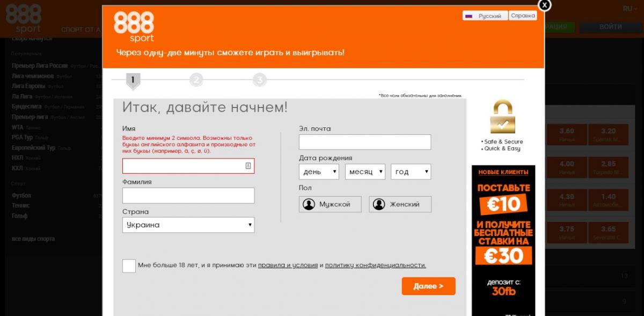Go to registration step 3 marker
The image size is (644, 316).
[260, 81]
